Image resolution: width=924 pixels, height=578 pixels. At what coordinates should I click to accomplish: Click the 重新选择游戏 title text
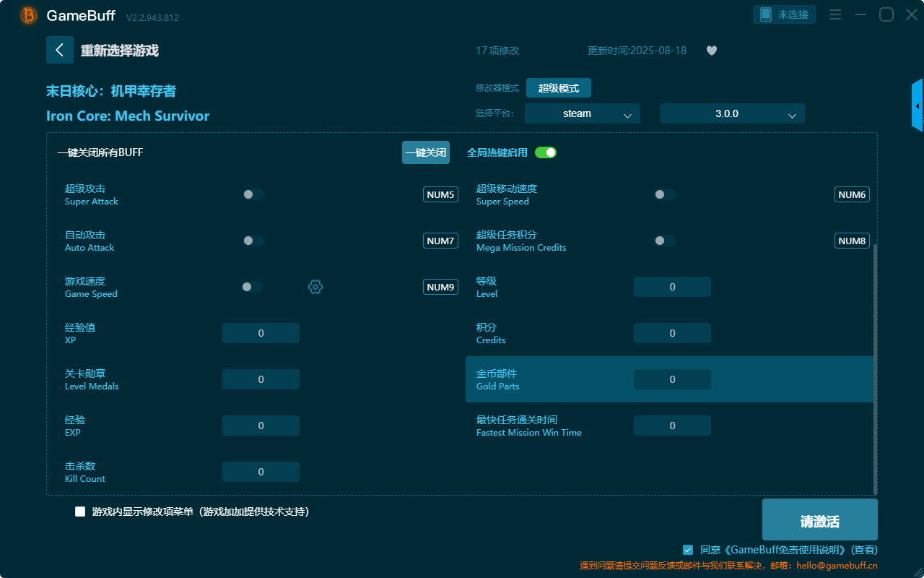click(x=119, y=51)
